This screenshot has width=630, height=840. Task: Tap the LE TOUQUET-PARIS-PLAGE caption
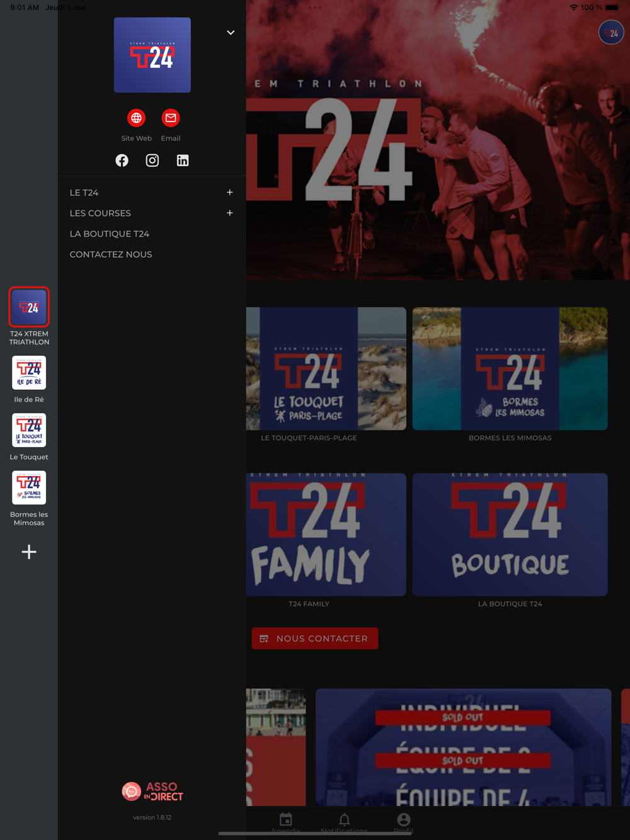(309, 438)
